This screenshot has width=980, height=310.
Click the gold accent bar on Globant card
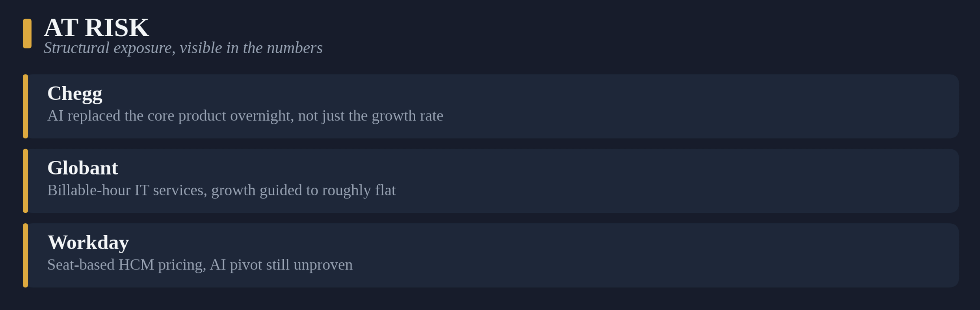click(25, 181)
